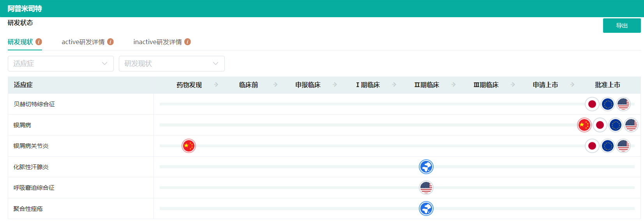Click the 申报临床 stage header
Screen dimensions: 644x221
coord(308,85)
